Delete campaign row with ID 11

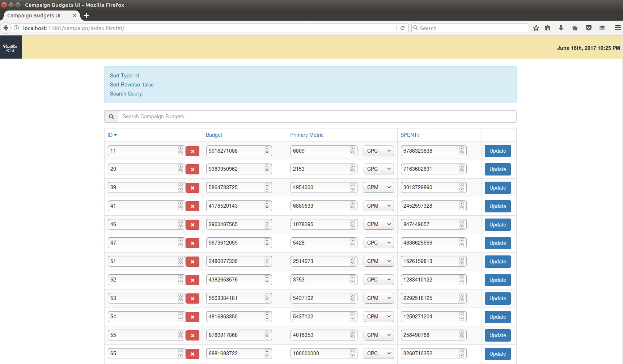click(192, 151)
